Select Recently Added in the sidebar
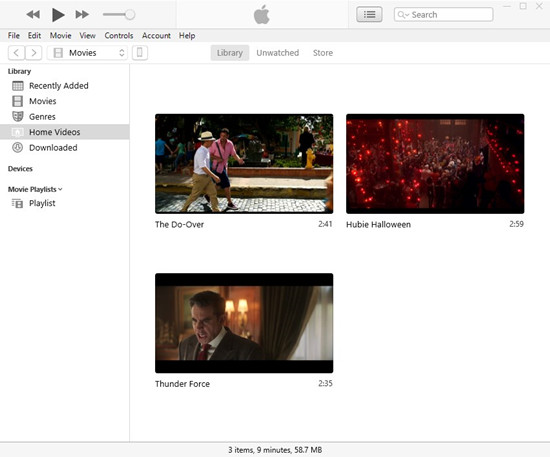The height and width of the screenshot is (457, 550). pyautogui.click(x=65, y=86)
